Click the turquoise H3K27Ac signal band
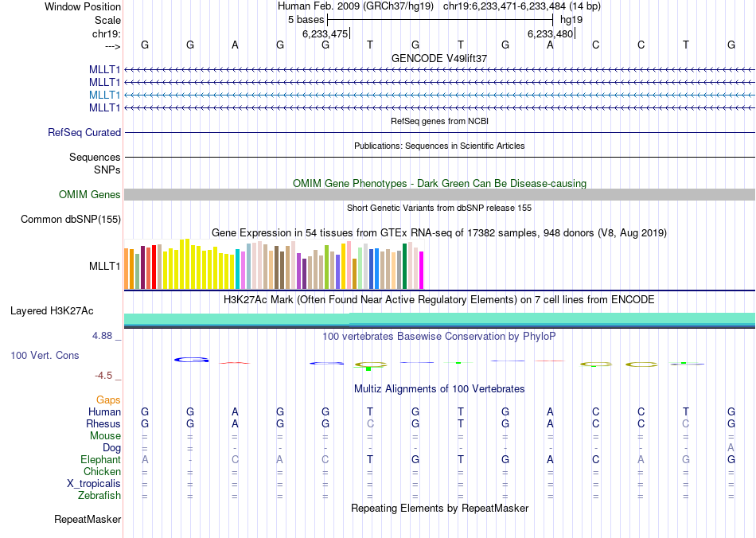The height and width of the screenshot is (538, 756). click(439, 318)
